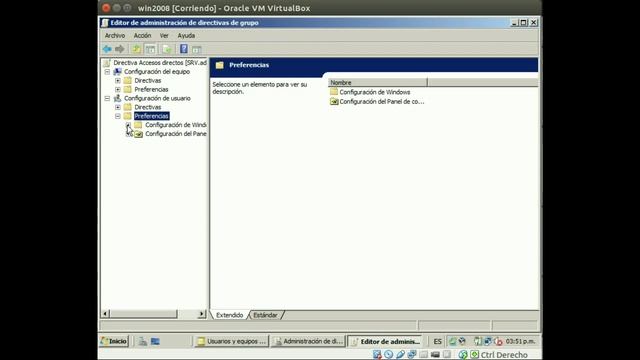Click the VirtualBox mouse integration icon
The width and height of the screenshot is (640, 360).
coord(463,355)
